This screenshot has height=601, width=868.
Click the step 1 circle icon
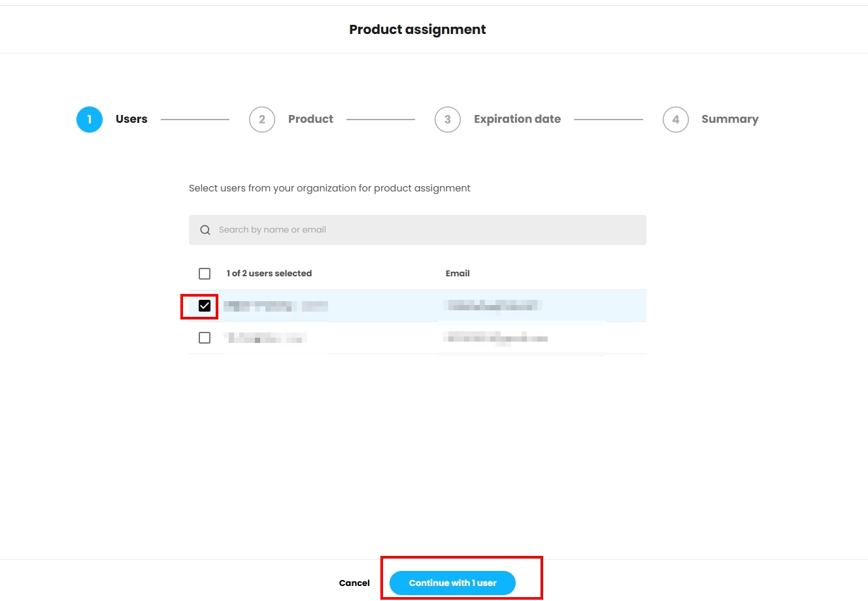(x=90, y=120)
